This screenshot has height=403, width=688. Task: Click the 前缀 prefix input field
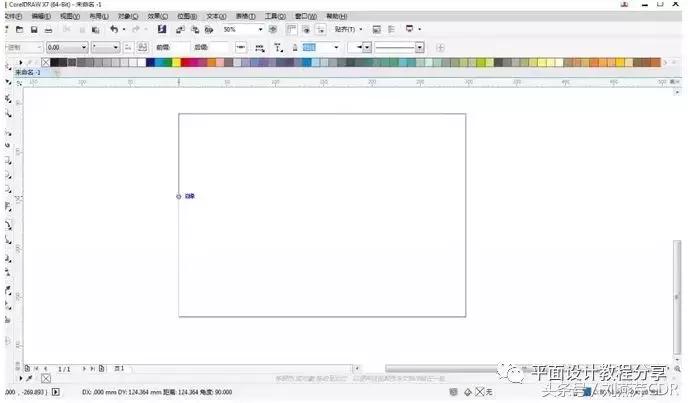180,47
